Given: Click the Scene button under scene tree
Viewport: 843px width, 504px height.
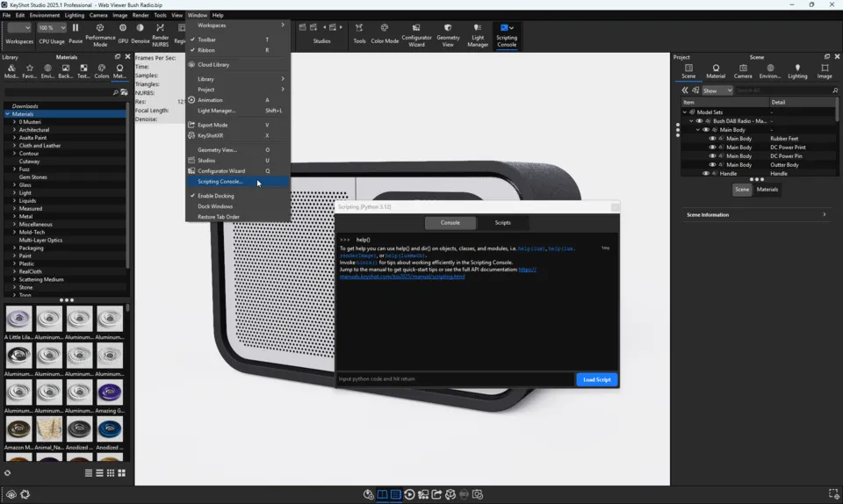Looking at the screenshot, I should 742,189.
